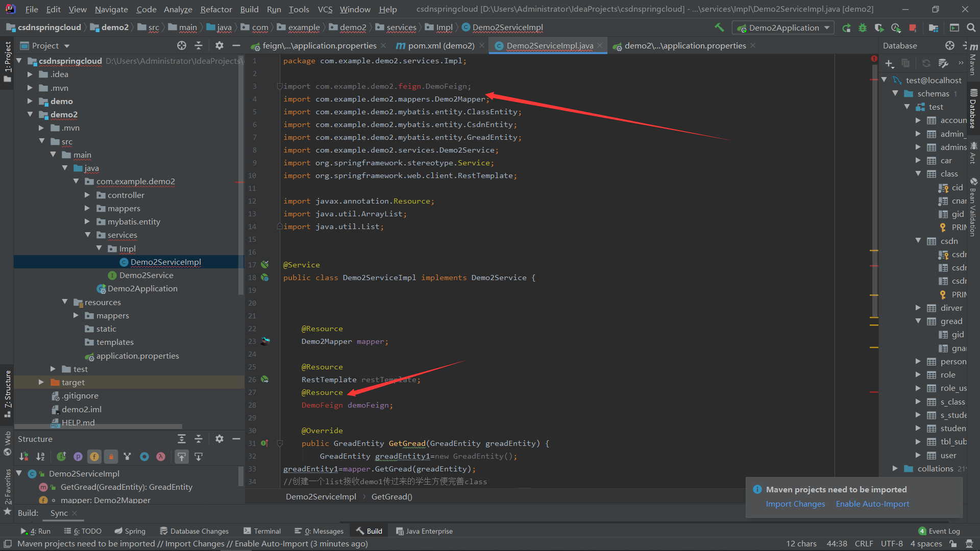Switch to pom.xml (demo2) editor tab
Screen dimensions: 980x551
440,46
